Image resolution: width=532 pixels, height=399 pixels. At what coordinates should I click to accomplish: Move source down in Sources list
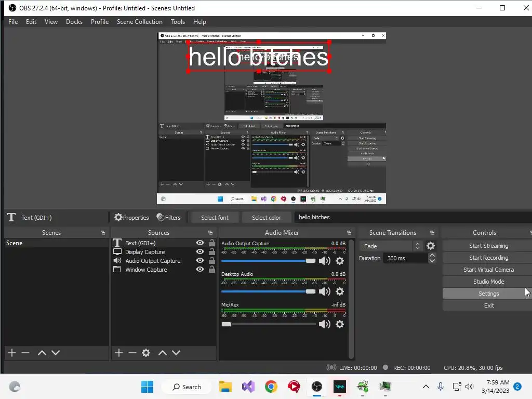(x=176, y=353)
